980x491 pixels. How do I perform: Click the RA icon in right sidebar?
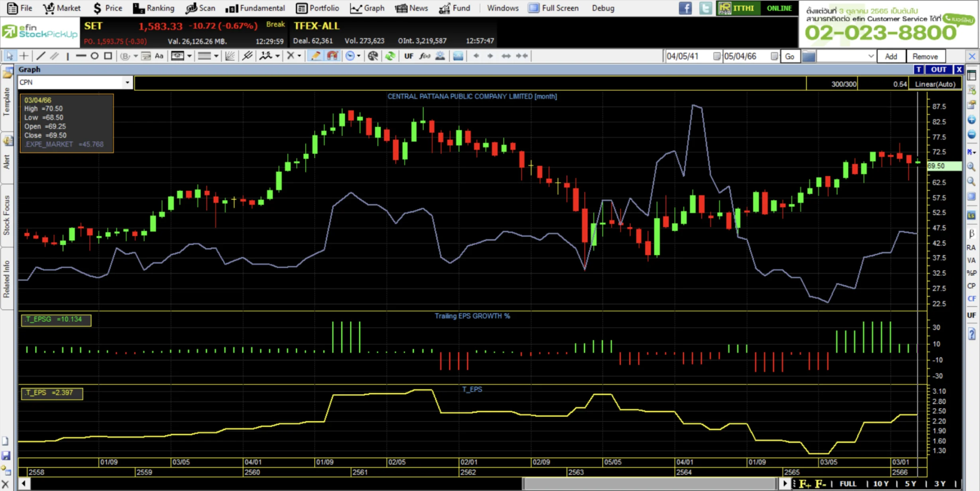pos(971,247)
